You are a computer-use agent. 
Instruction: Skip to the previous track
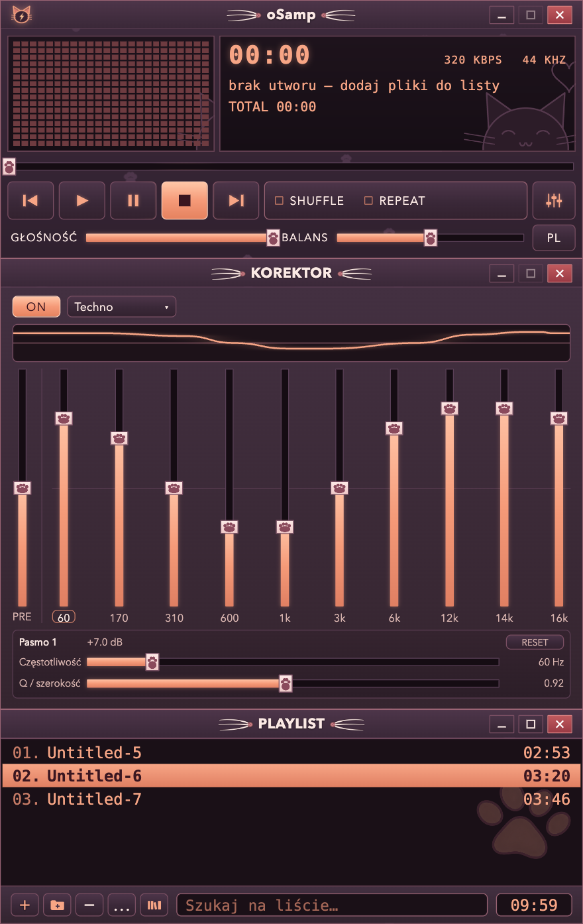pyautogui.click(x=30, y=200)
